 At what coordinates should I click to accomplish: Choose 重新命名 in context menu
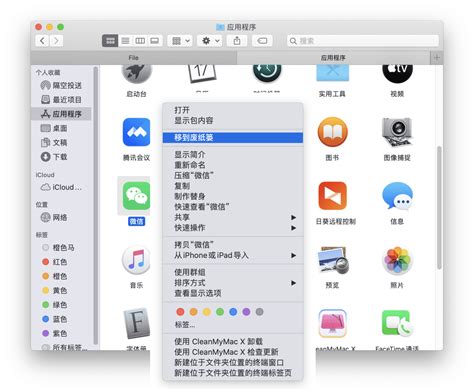(x=233, y=165)
